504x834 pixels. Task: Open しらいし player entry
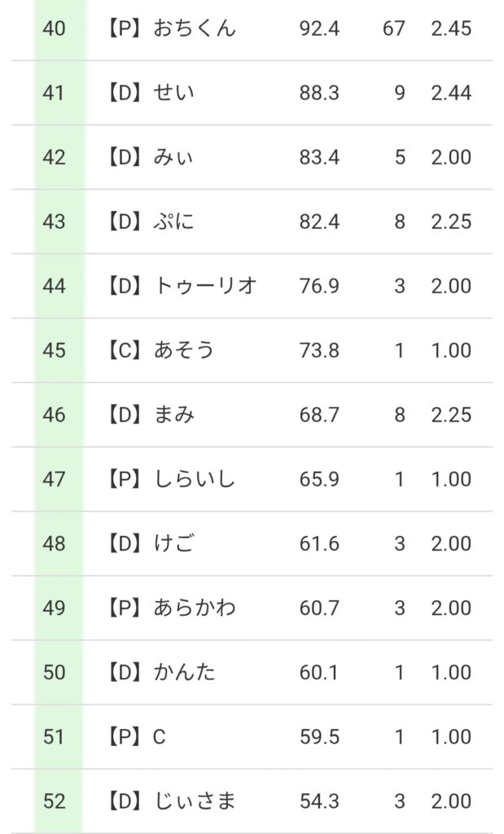(x=194, y=479)
